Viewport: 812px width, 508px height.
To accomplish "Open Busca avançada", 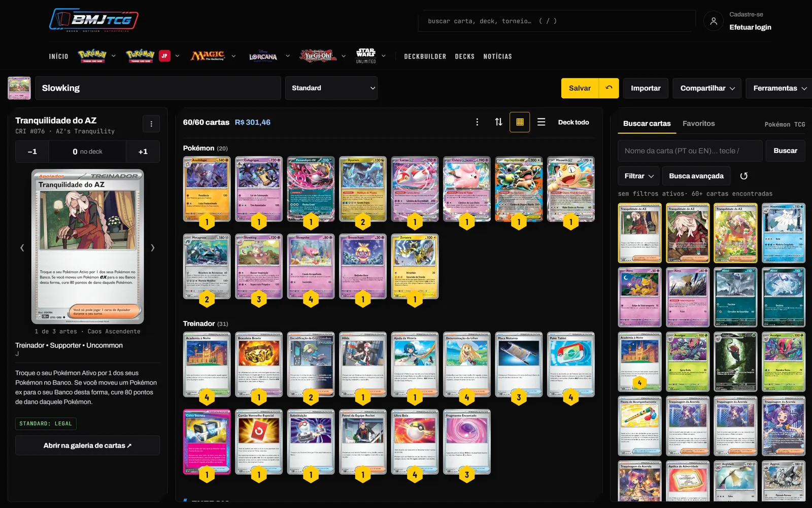I will [696, 176].
